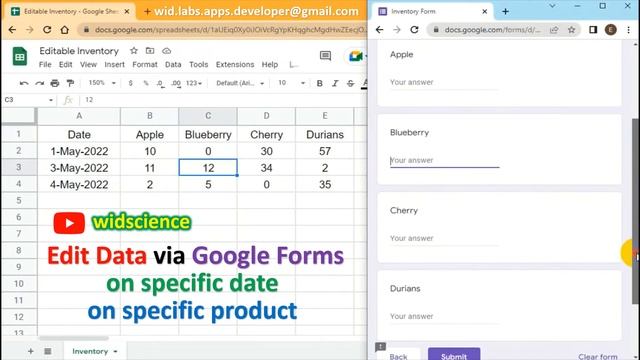Click the Blueberry answer field
The image size is (640, 360).
(x=444, y=160)
